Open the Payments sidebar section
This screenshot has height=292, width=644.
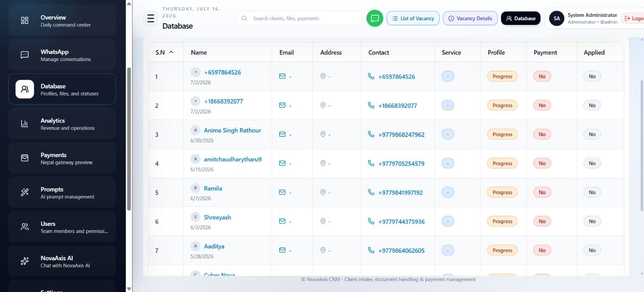coord(62,158)
